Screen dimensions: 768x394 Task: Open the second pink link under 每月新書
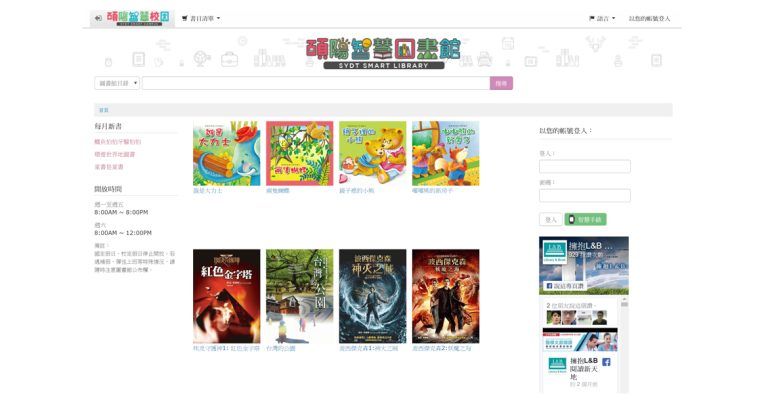coord(115,154)
